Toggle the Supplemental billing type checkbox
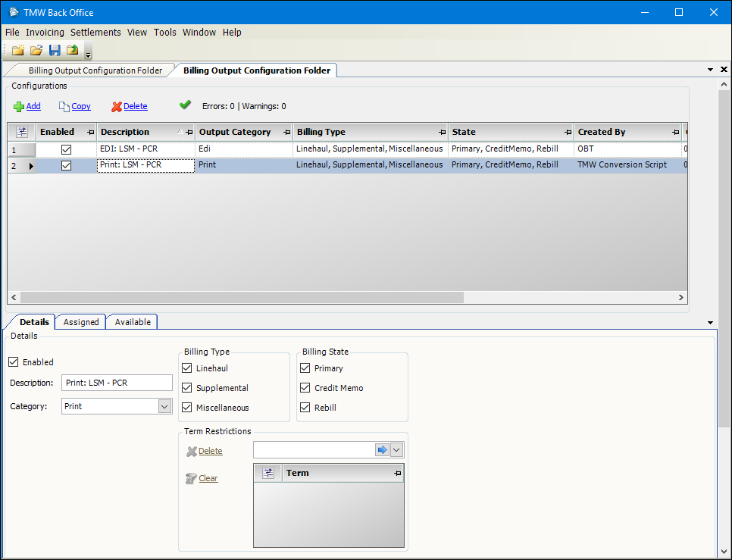Screen dimensions: 732x560 click(x=186, y=387)
